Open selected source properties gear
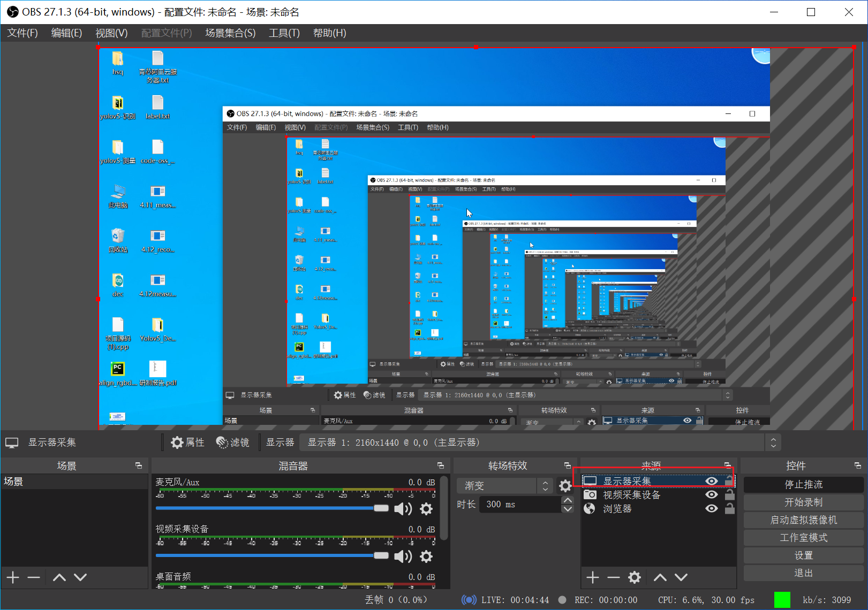Viewport: 868px width, 610px height. pos(635,577)
